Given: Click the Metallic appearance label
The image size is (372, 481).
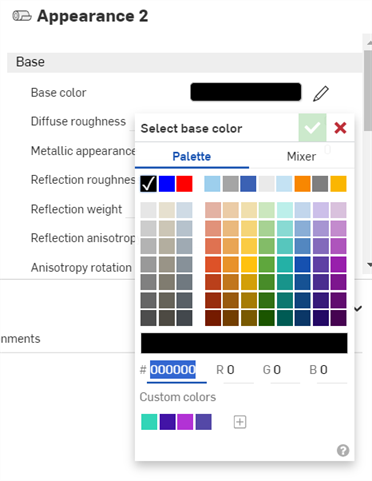Looking at the screenshot, I should tap(83, 151).
